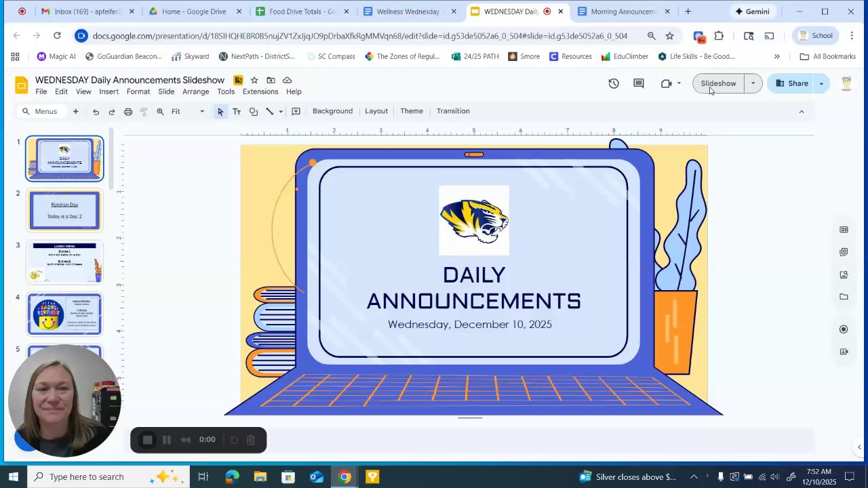
Task: Switch to the Food Drive Totals tab
Action: 302,12
